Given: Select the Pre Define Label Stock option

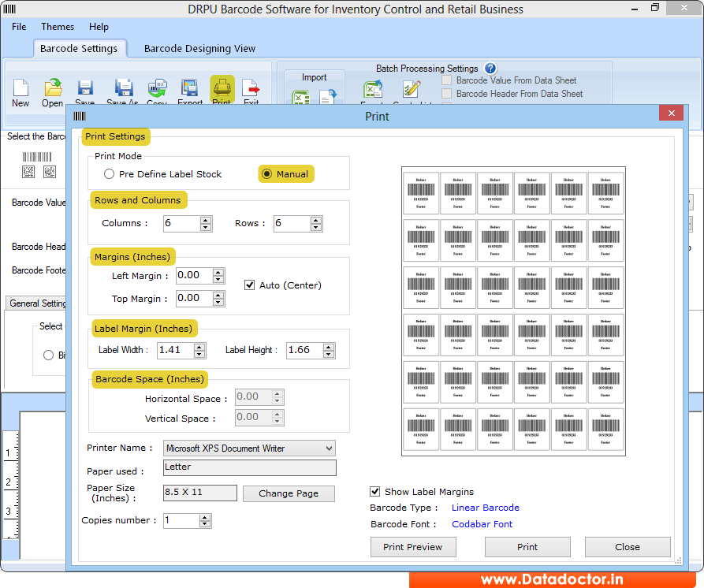Looking at the screenshot, I should 109,173.
